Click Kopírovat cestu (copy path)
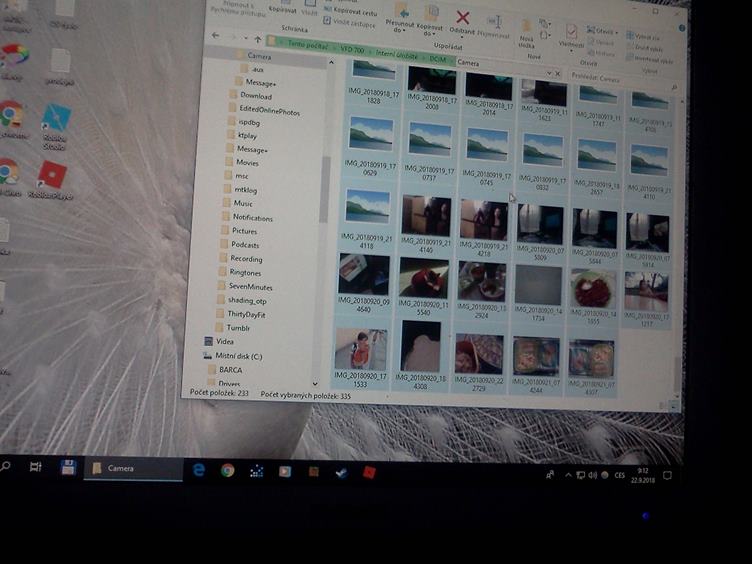The height and width of the screenshot is (564, 752). pyautogui.click(x=351, y=11)
